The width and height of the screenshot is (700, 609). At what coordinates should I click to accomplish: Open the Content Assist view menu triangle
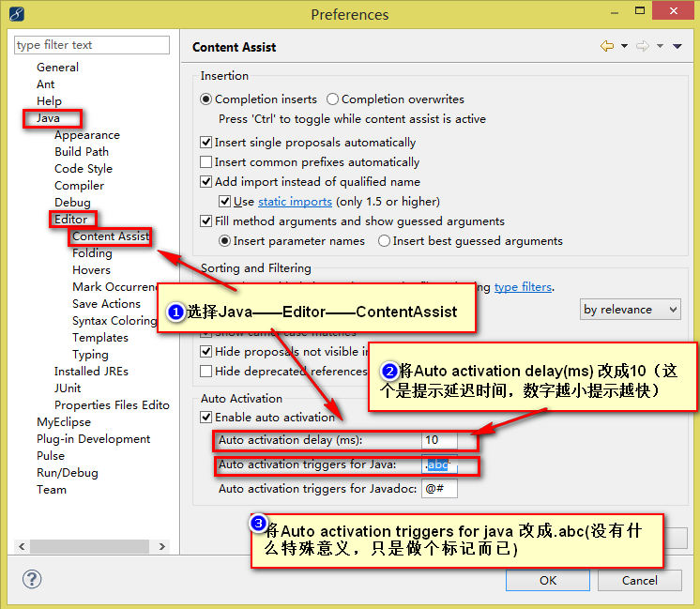[677, 46]
